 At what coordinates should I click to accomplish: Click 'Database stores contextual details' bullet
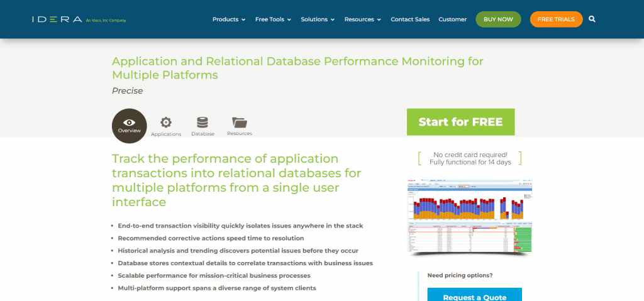click(x=245, y=263)
